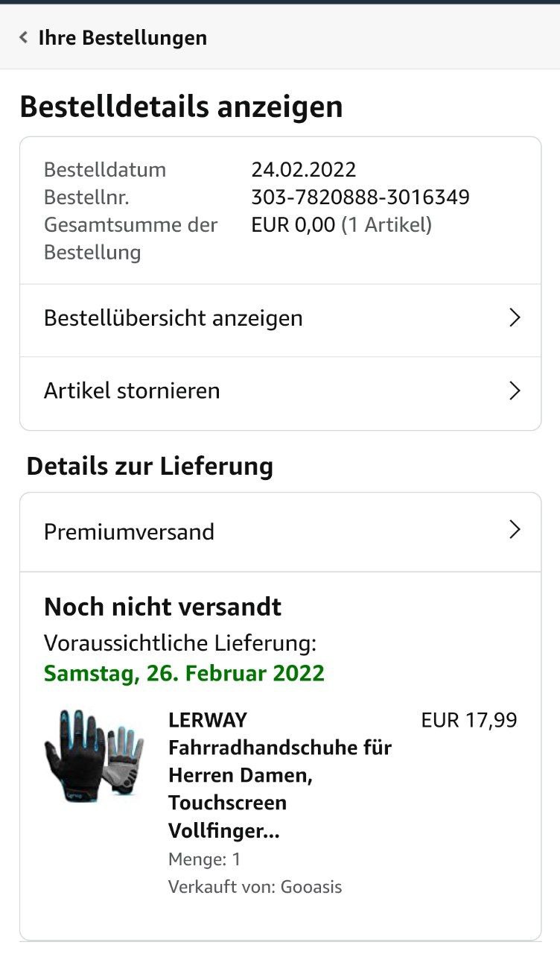Viewport: 560px width, 954px height.
Task: Go back via Ihre Bestellungen label
Action: [x=123, y=37]
